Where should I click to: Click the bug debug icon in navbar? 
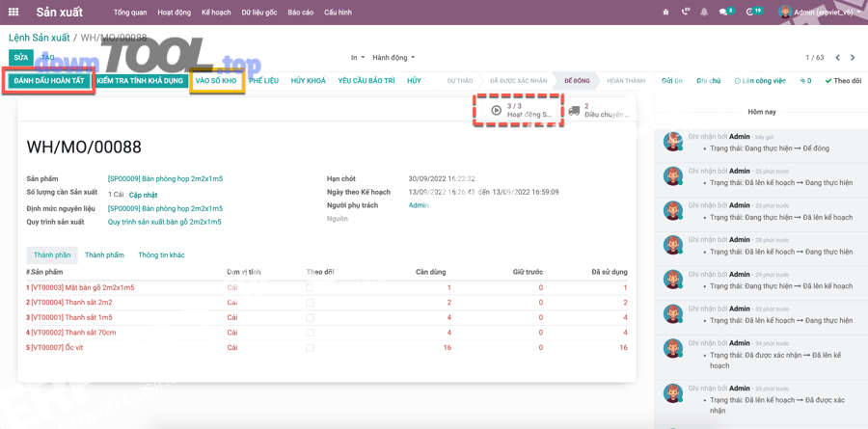tap(665, 13)
